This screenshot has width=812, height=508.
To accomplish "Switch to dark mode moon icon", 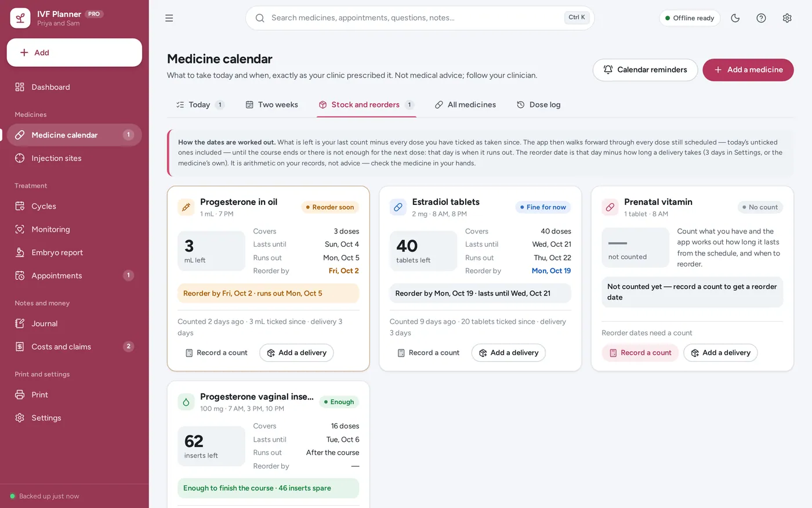I will (735, 18).
